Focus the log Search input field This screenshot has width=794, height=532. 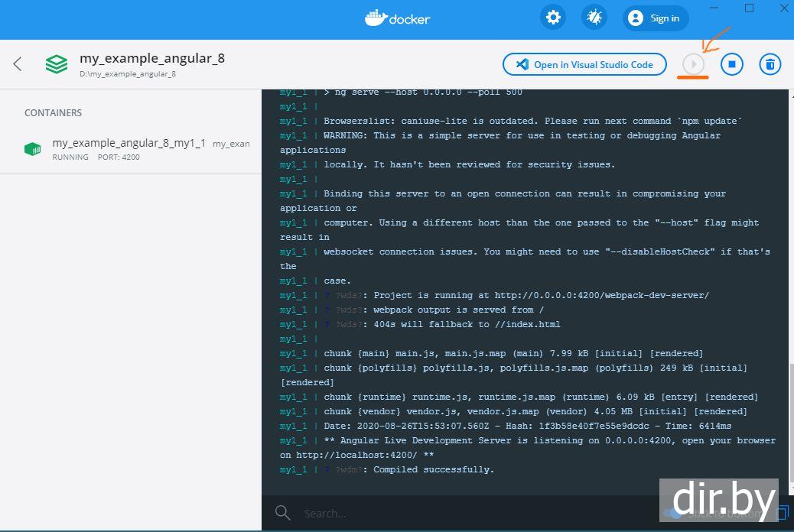tap(459, 514)
